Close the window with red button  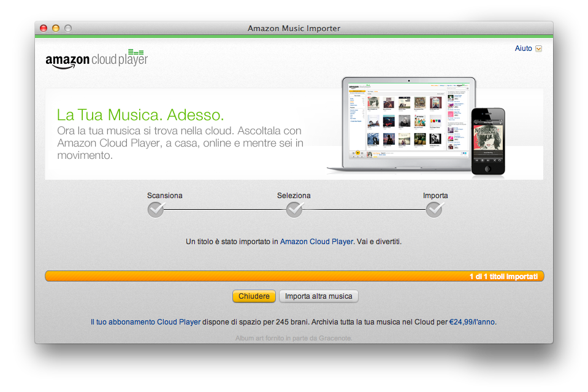point(44,28)
